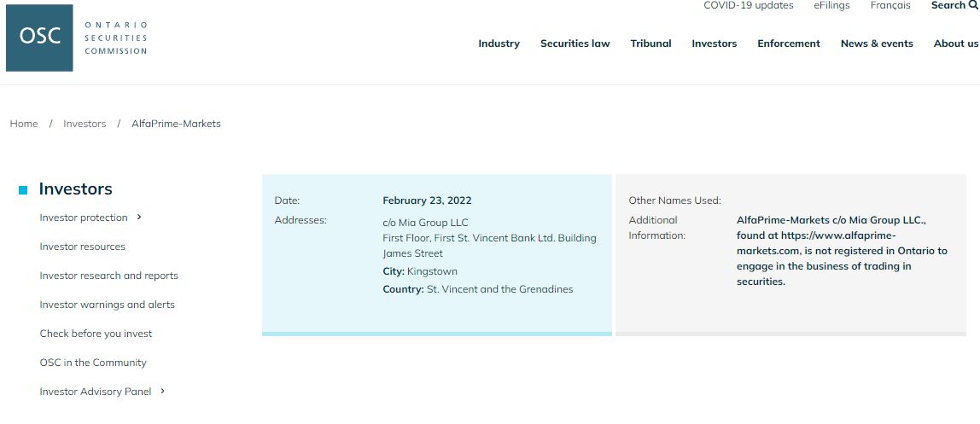Go to Home breadcrumb
980x424 pixels.
click(x=24, y=124)
